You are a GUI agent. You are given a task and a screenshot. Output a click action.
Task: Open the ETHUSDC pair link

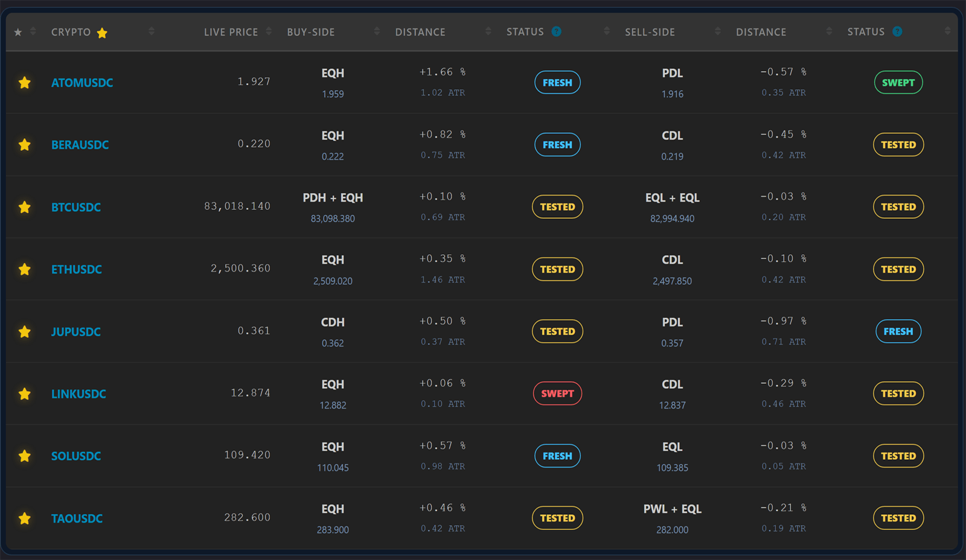(77, 269)
